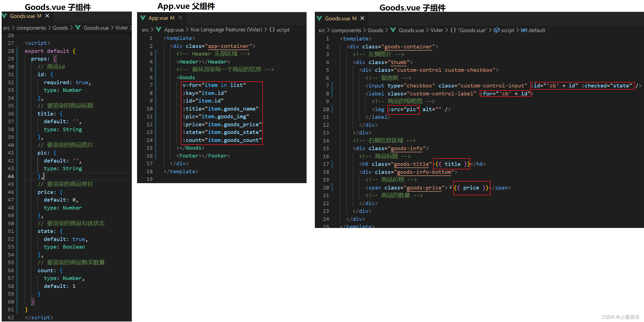Click '{{ price }}' interpolation in span
Viewport: 644px width, 322px height.
coord(471,188)
